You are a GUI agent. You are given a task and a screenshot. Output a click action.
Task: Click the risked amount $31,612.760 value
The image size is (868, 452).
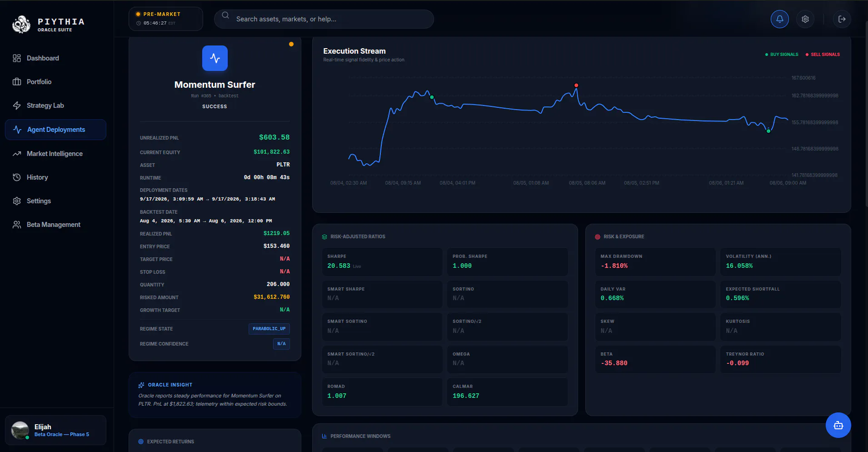click(271, 297)
